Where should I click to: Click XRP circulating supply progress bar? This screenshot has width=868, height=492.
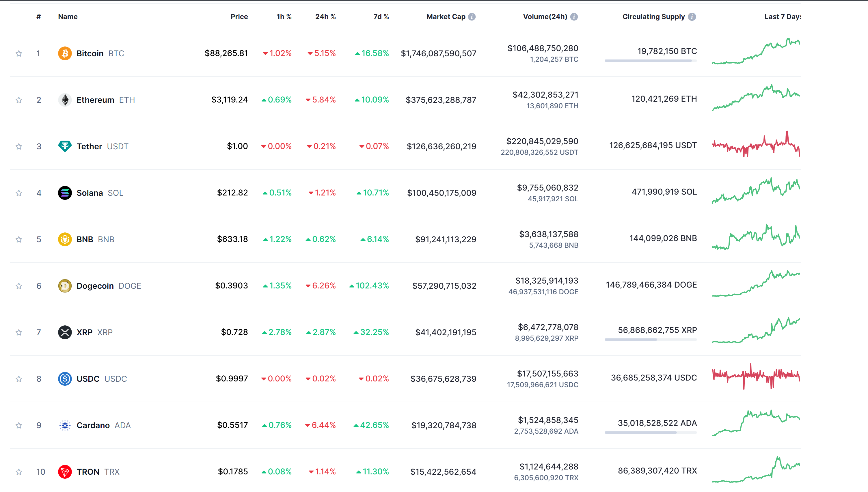point(650,340)
